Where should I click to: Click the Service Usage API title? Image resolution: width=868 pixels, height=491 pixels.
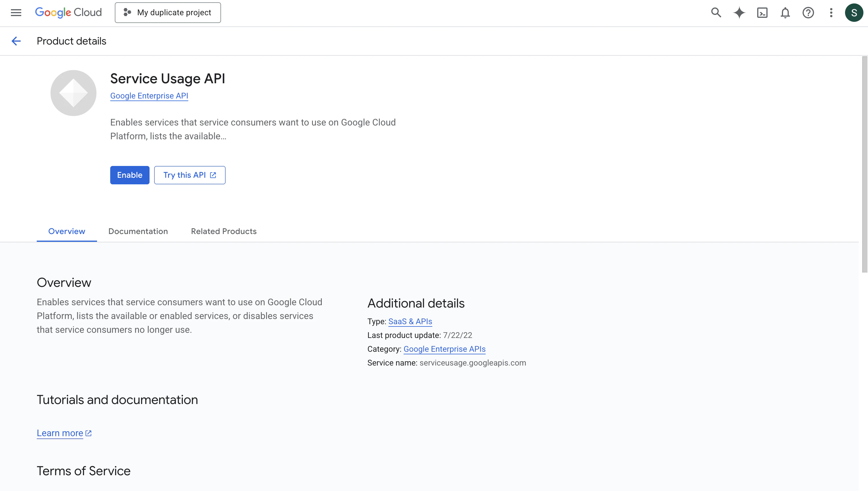coord(168,79)
